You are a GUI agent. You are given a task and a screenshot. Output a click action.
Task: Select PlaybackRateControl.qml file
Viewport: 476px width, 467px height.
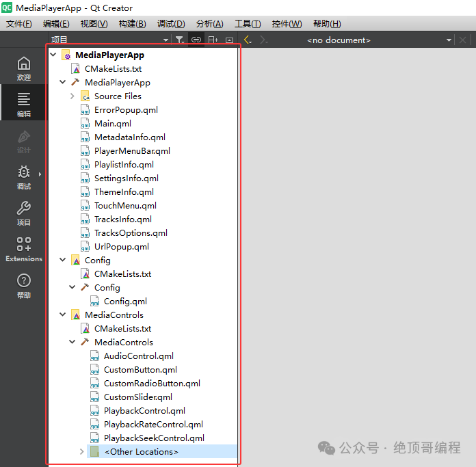[153, 424]
